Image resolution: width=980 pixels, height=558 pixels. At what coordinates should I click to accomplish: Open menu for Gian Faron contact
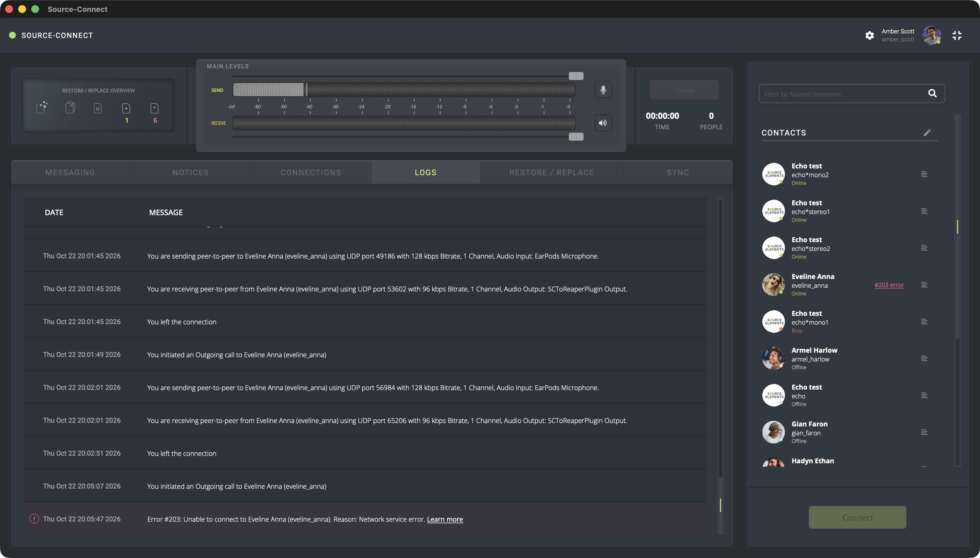(x=924, y=432)
